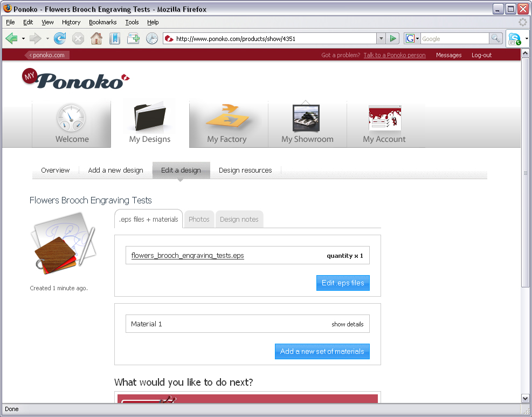This screenshot has height=417, width=532.
Task: Open the Home page house icon
Action: click(x=96, y=38)
